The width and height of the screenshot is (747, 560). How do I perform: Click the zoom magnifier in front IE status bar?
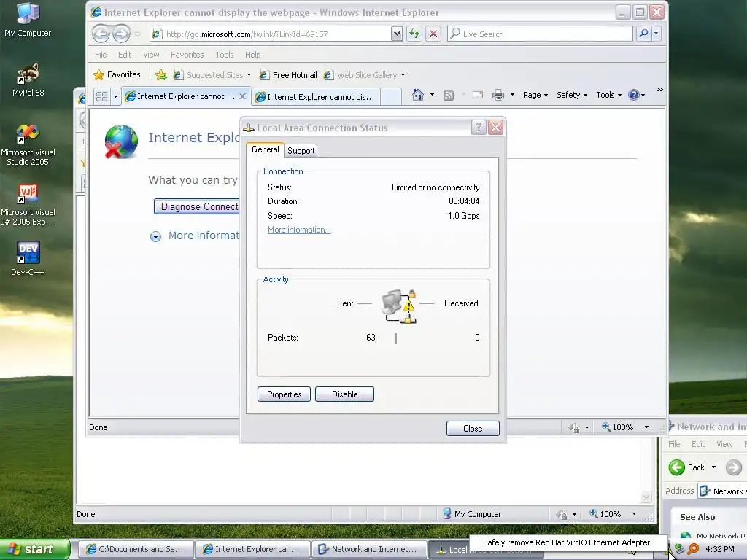pyautogui.click(x=606, y=427)
